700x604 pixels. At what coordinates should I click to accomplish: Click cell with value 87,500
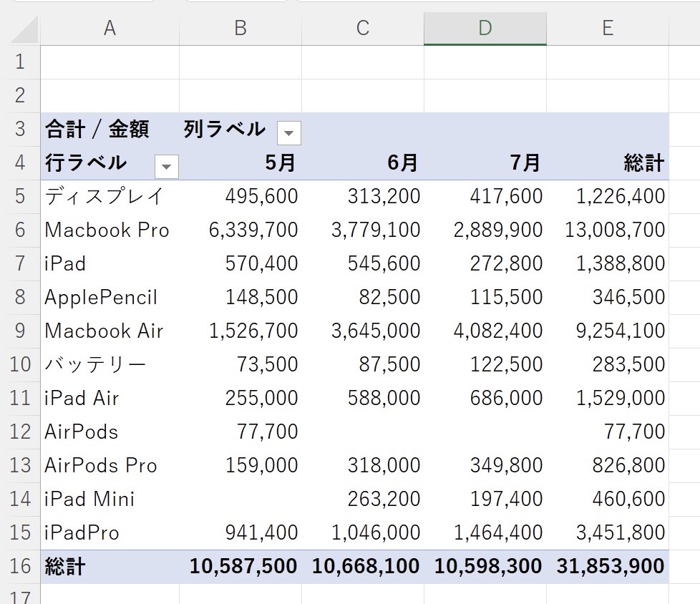click(362, 365)
